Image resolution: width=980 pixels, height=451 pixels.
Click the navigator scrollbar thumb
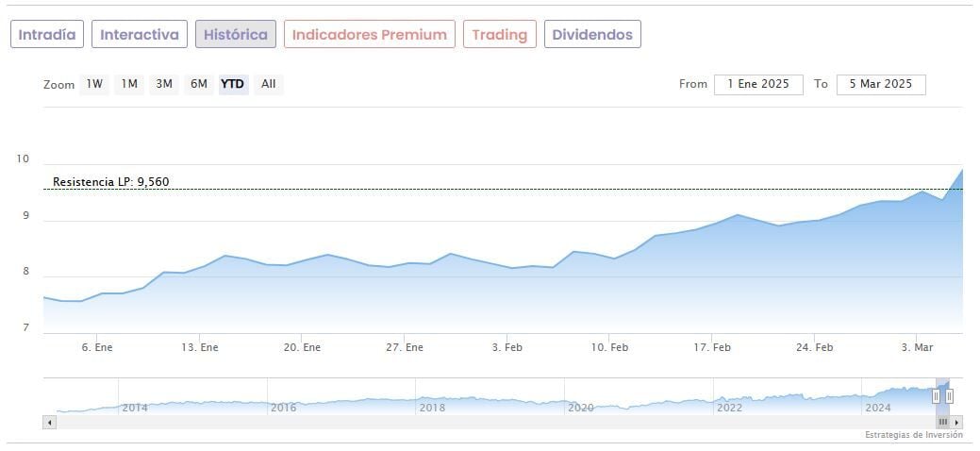click(x=942, y=423)
